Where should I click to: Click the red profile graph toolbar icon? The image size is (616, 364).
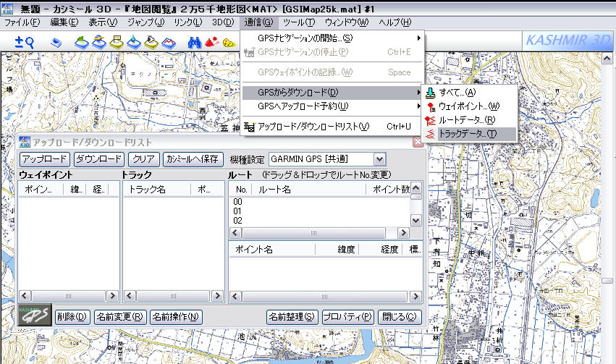tap(169, 43)
